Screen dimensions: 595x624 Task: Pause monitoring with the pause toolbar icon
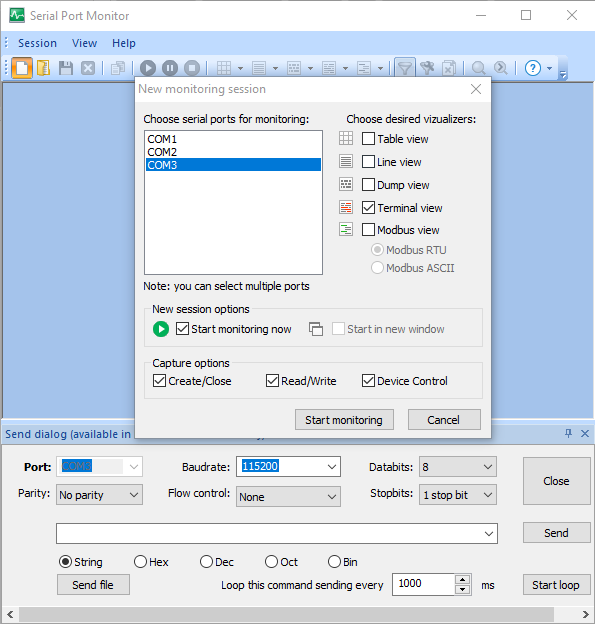click(x=170, y=68)
